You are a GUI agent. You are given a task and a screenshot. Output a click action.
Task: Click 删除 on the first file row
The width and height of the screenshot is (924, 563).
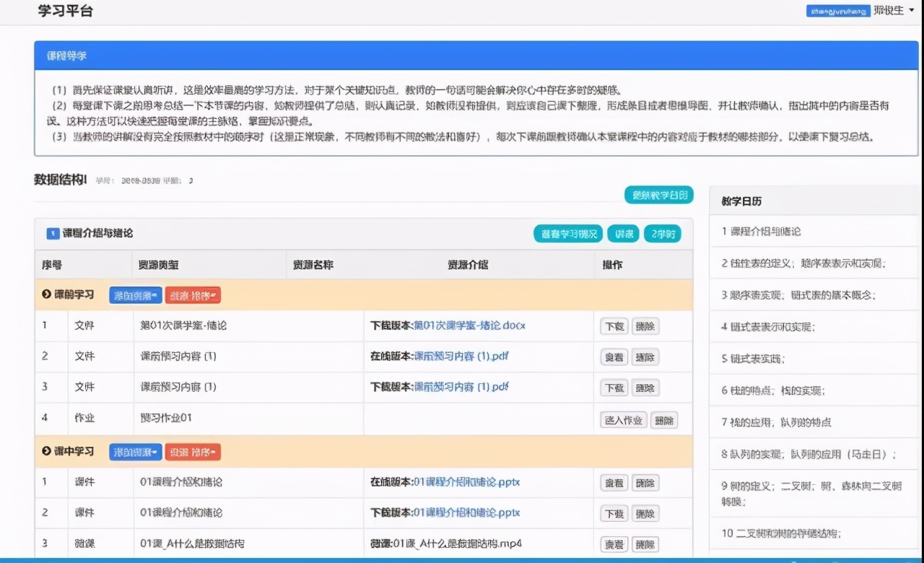(645, 326)
